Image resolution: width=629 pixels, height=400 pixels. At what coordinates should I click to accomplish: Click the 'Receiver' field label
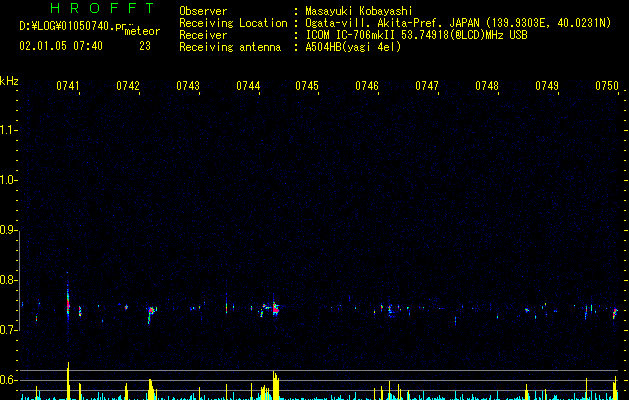(203, 35)
